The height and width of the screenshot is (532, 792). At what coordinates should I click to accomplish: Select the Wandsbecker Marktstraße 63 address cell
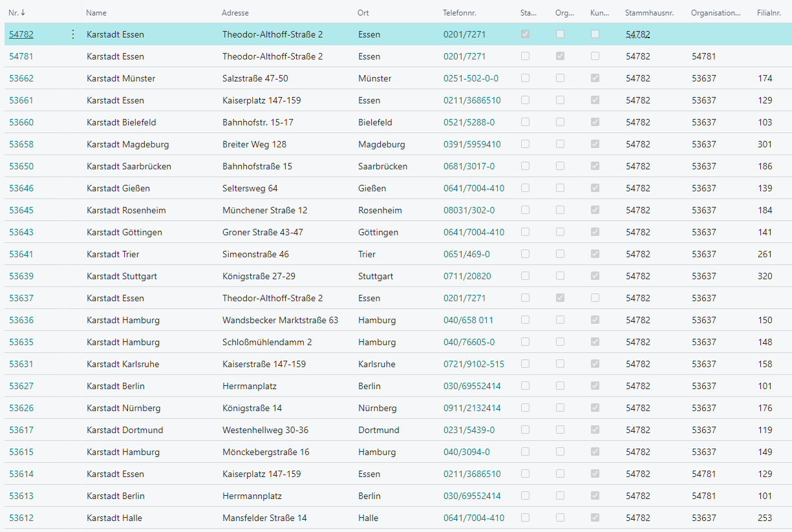(x=280, y=320)
